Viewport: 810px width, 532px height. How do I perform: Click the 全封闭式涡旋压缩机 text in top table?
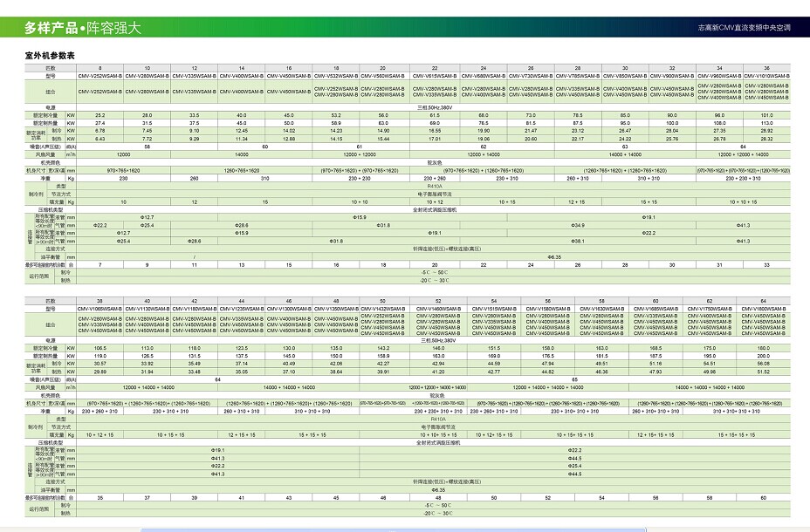tap(435, 210)
